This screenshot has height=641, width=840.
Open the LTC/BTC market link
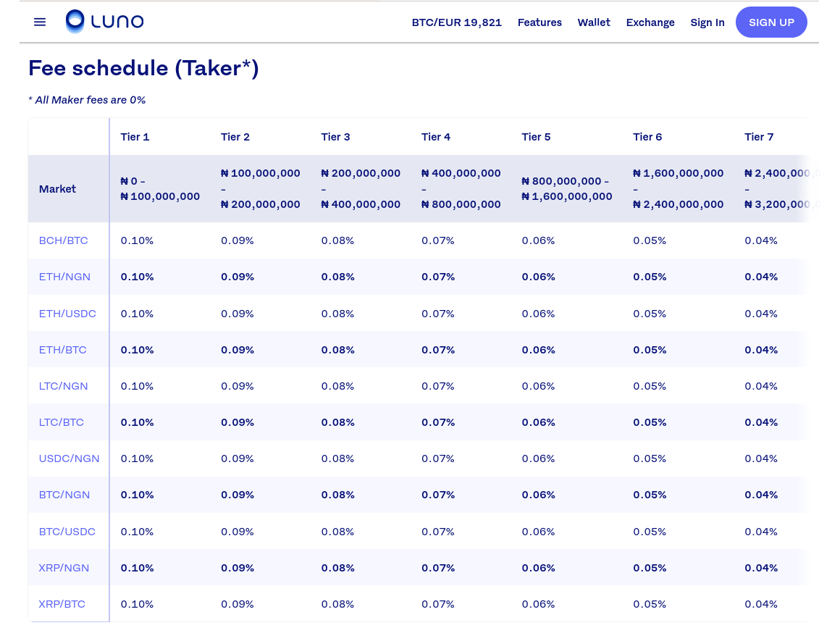(x=61, y=422)
